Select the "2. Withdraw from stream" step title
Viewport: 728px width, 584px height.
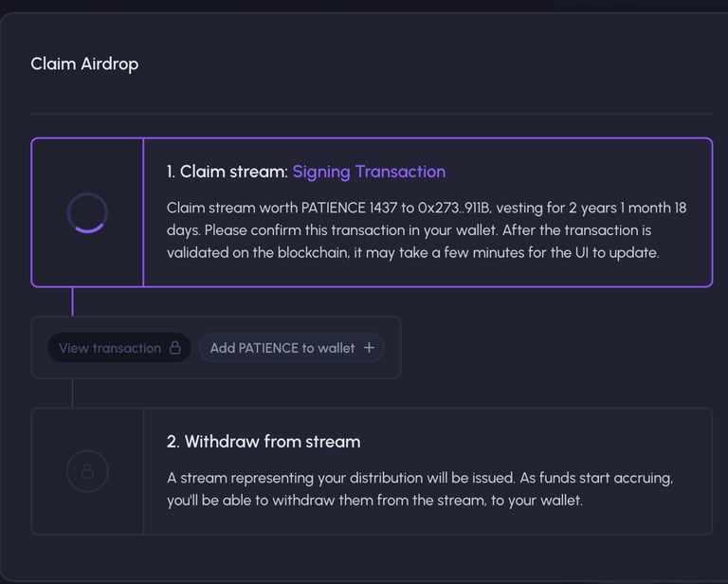(264, 442)
